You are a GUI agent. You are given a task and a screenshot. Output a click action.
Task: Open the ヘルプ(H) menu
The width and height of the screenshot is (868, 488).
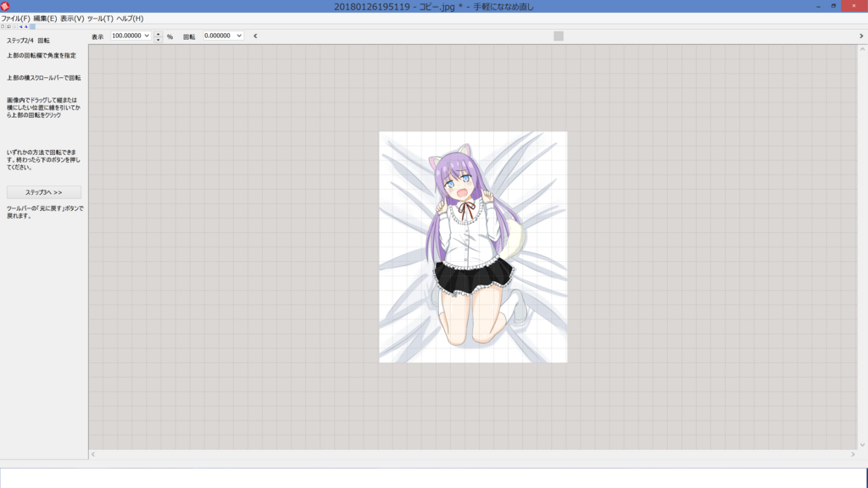pyautogui.click(x=130, y=19)
